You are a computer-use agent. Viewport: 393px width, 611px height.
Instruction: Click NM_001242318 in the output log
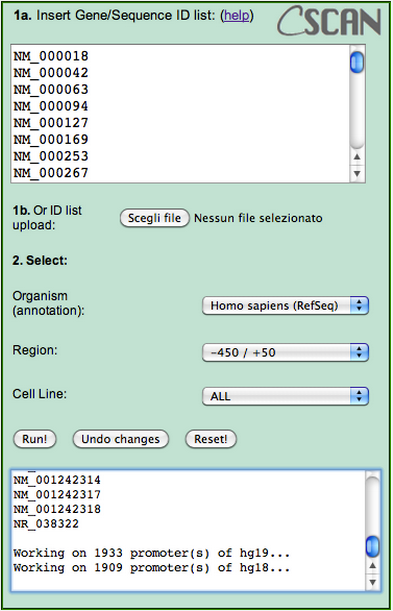57,509
